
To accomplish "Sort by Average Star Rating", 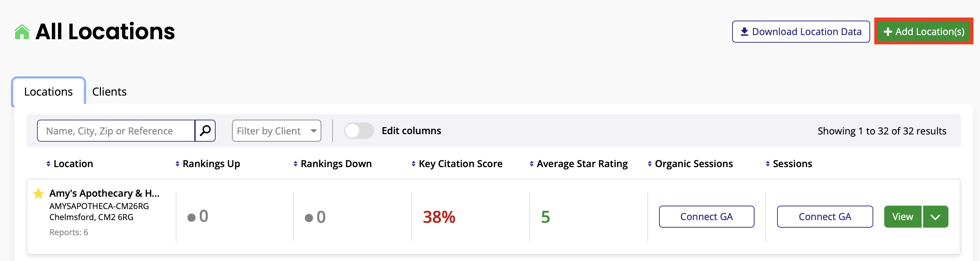I will pyautogui.click(x=531, y=164).
